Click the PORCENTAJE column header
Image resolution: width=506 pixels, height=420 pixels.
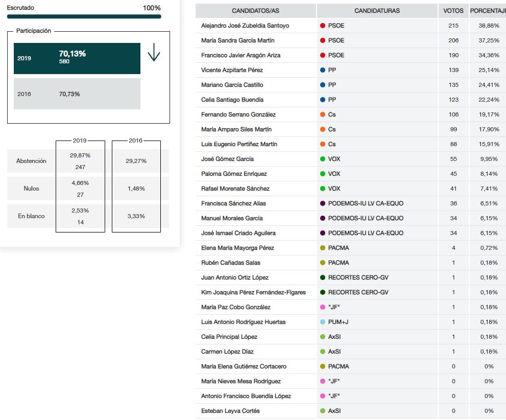point(488,11)
